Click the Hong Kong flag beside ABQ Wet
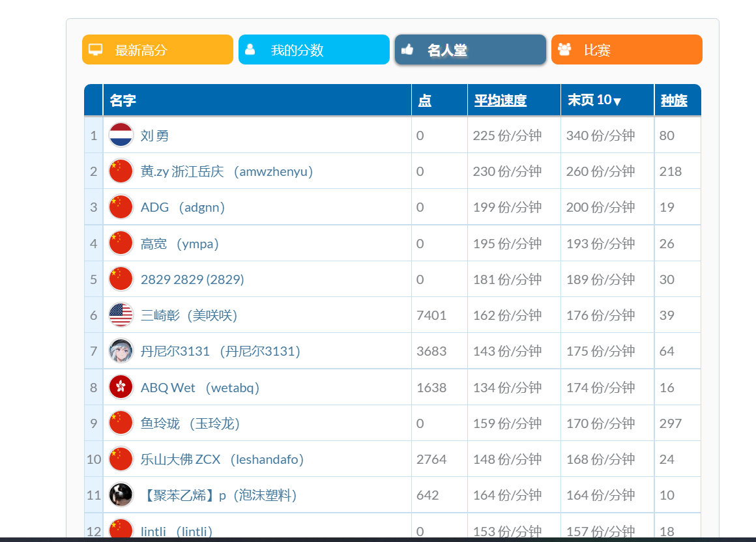Image resolution: width=756 pixels, height=542 pixels. tap(121, 387)
